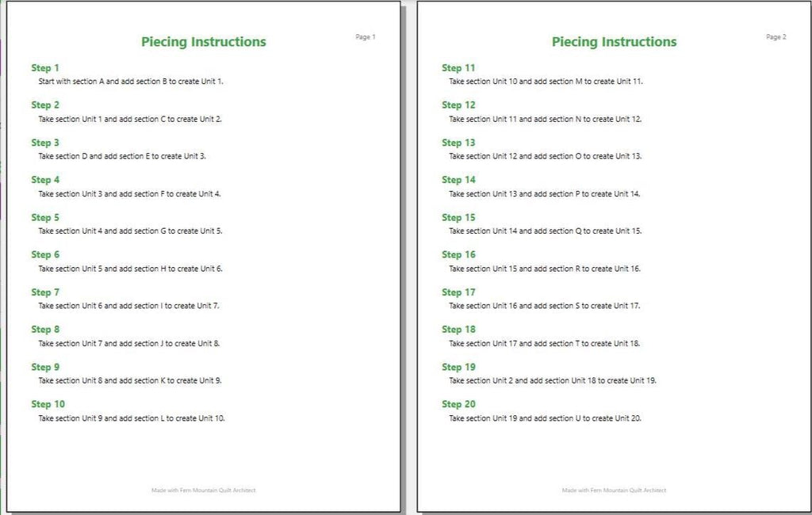Click the Step 3 heading

pyautogui.click(x=45, y=143)
